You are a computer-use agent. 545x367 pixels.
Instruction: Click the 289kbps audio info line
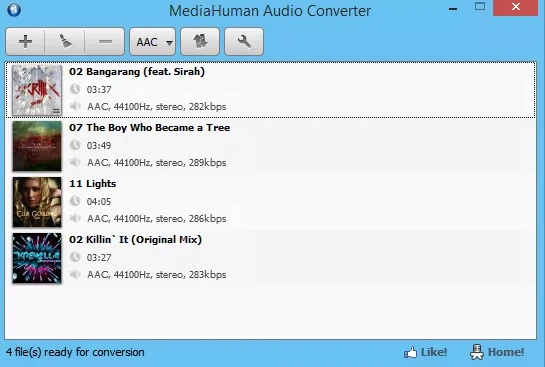point(157,162)
